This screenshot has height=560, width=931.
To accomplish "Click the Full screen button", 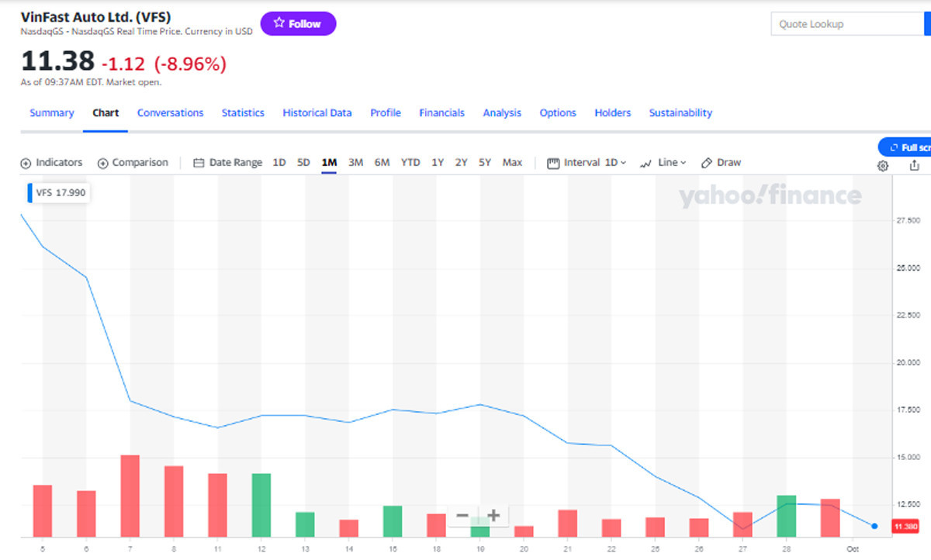I will pos(906,147).
